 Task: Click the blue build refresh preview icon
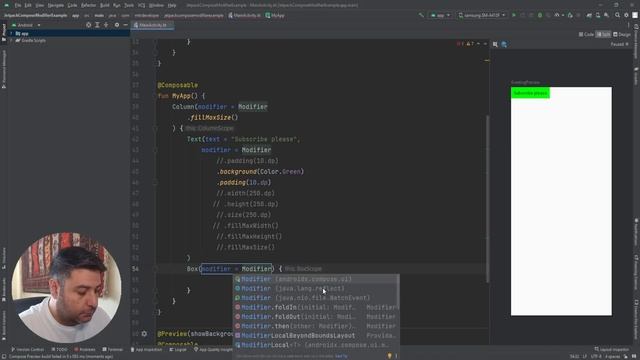(504, 44)
